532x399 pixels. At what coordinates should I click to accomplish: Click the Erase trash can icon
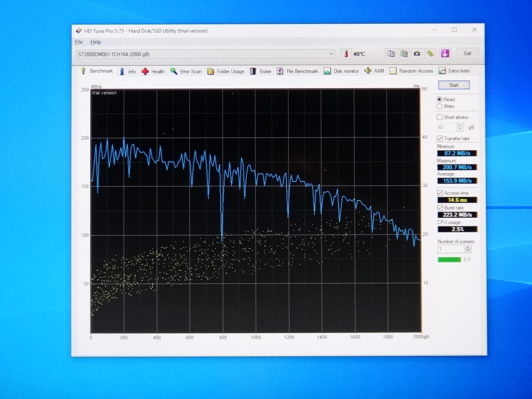tap(253, 71)
